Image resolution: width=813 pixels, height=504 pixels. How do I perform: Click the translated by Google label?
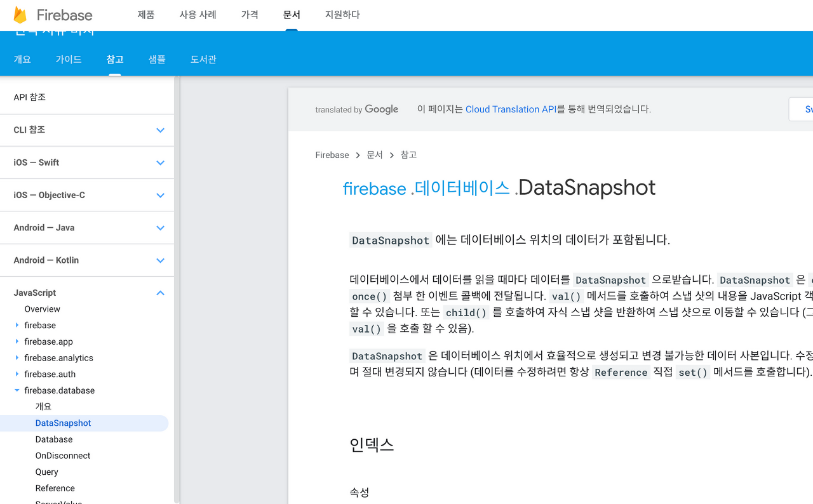tap(356, 109)
